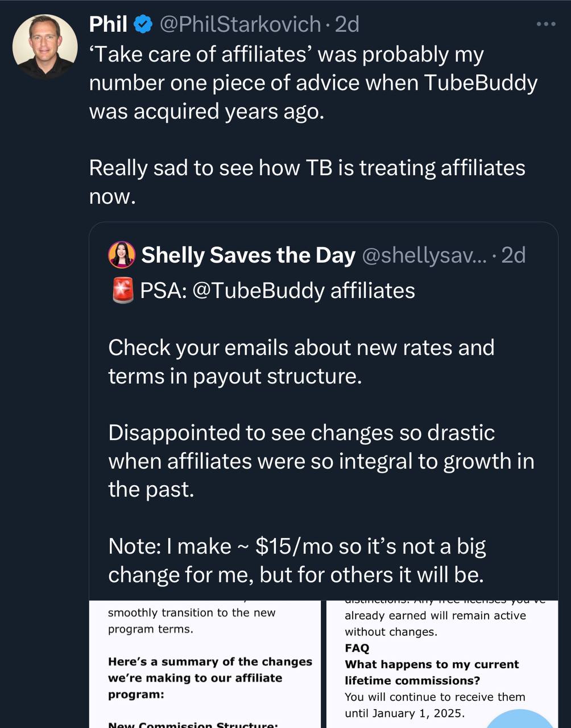Tap Shelly Saves the Day's avatar
The width and height of the screenshot is (571, 728).
[x=121, y=255]
